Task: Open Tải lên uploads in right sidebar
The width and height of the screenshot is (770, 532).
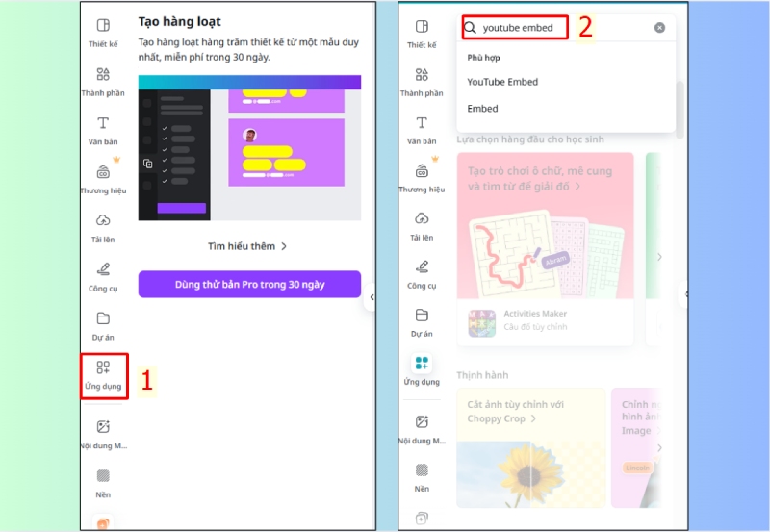Action: point(422,226)
